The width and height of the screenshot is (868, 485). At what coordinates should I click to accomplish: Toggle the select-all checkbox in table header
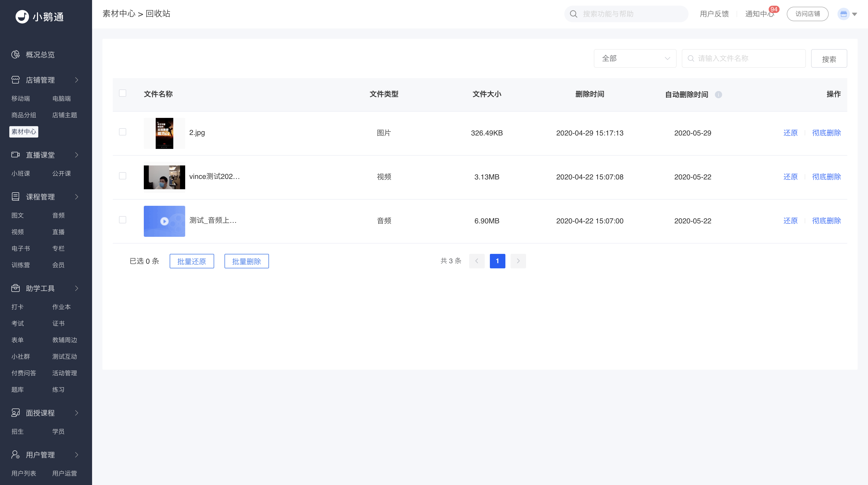123,93
